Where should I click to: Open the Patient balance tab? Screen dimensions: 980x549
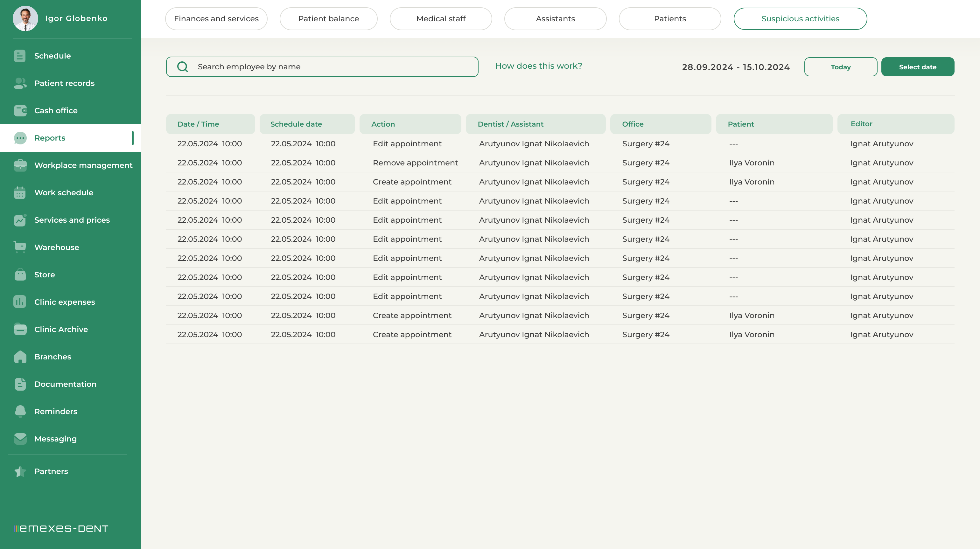pyautogui.click(x=328, y=19)
